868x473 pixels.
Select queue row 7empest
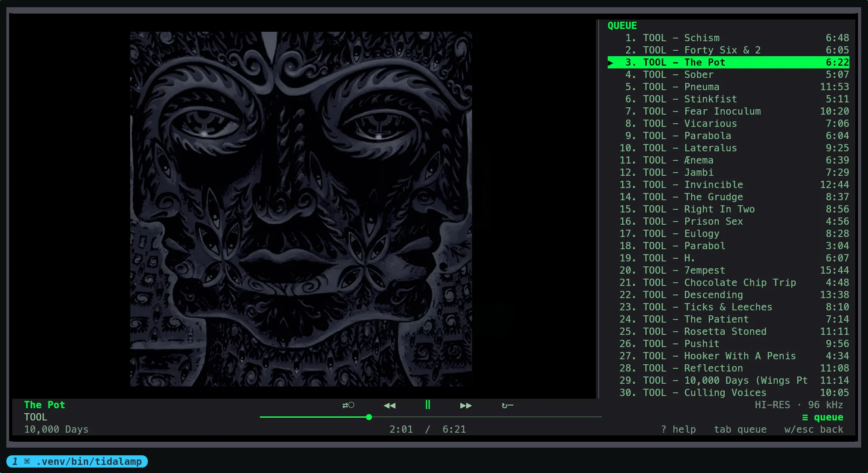coord(728,270)
